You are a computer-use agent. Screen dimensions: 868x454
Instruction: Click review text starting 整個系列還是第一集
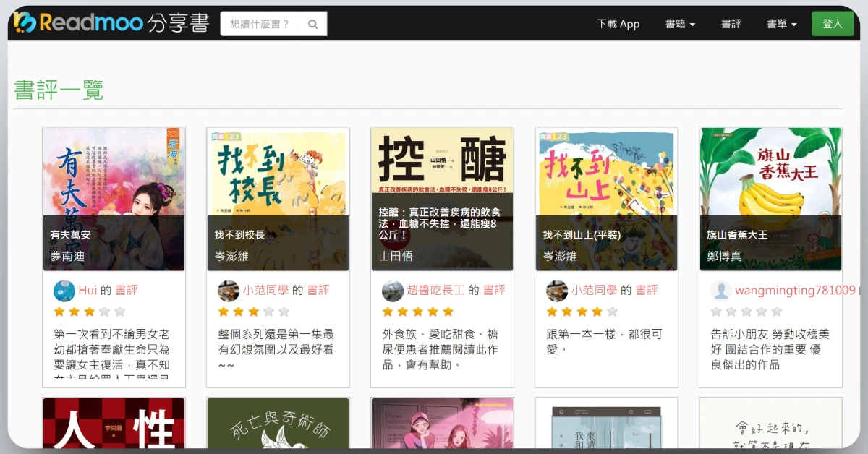[x=276, y=349]
